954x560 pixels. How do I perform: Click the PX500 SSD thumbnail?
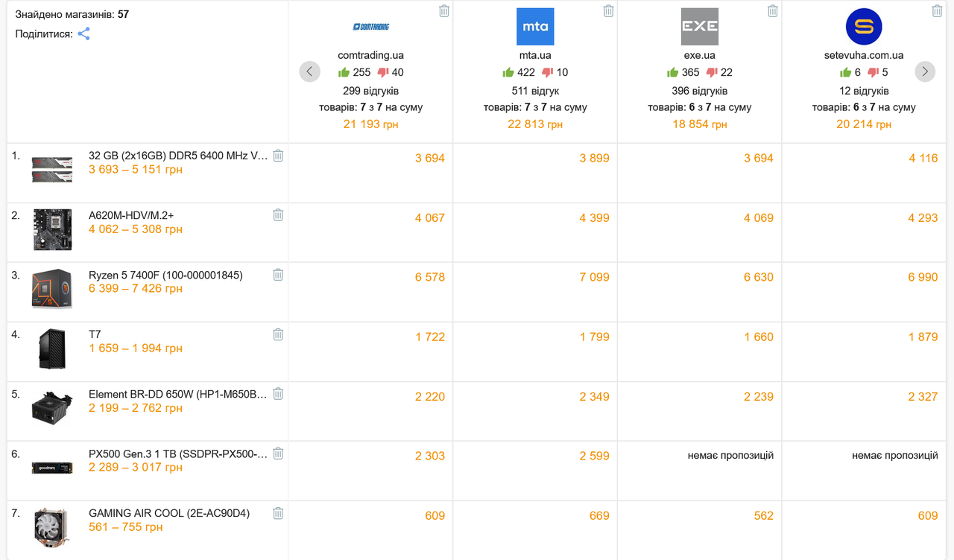click(x=53, y=468)
